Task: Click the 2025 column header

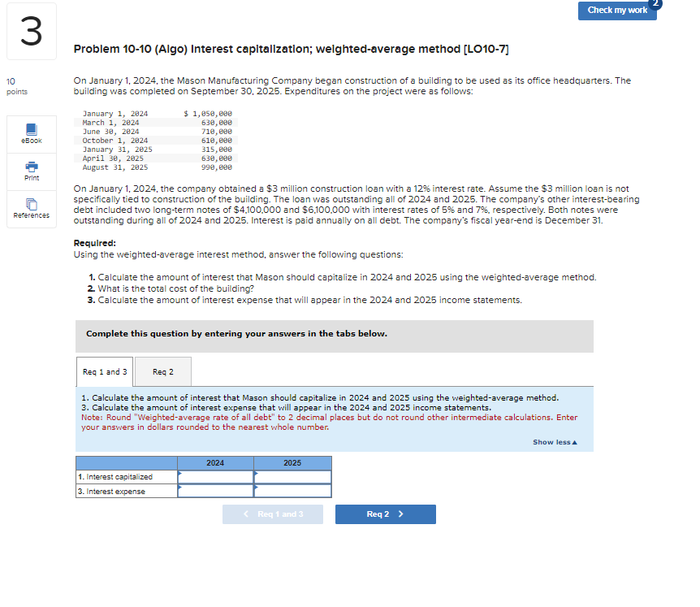Action: pyautogui.click(x=292, y=462)
